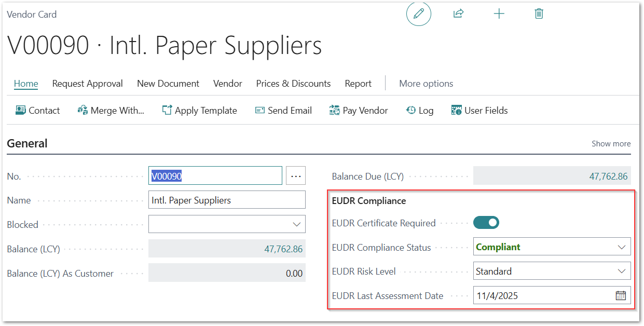The height and width of the screenshot is (326, 644).
Task: Click the plus icon to add new vendor
Action: [x=499, y=14]
